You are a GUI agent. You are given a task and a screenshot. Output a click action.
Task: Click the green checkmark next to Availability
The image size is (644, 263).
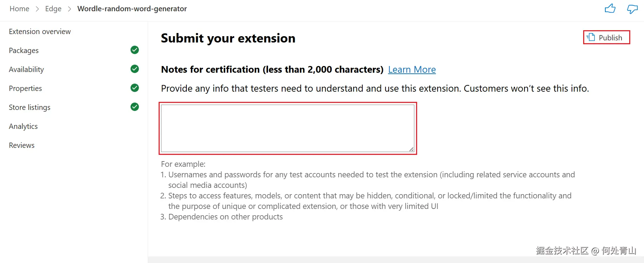[x=134, y=69]
